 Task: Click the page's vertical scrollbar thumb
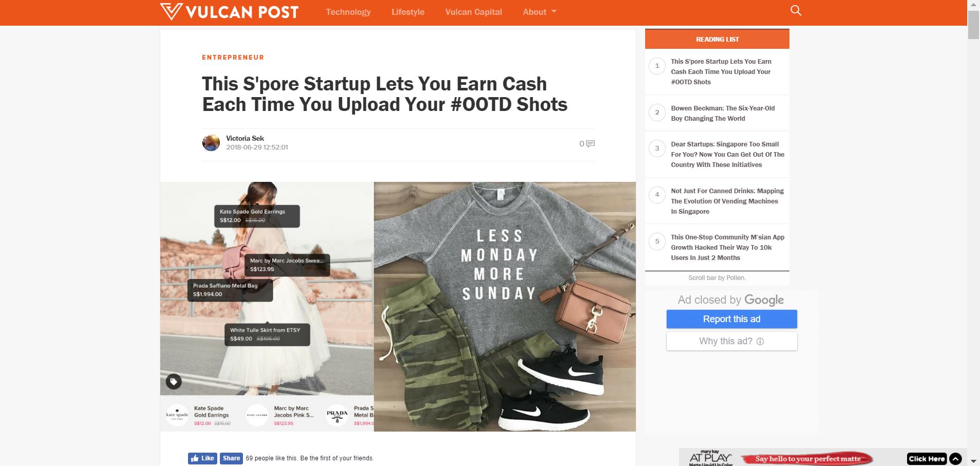(973, 24)
